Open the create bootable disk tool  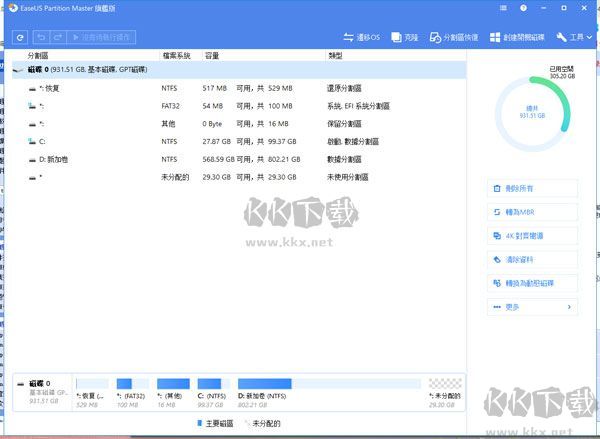pyautogui.click(x=517, y=37)
